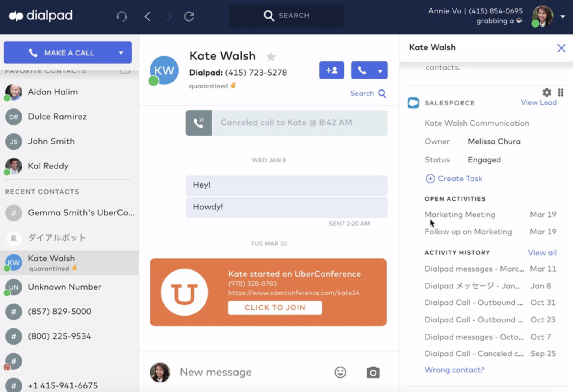Screen dimensions: 573x392
Task: Click the blocked number avatar icon
Action: pyautogui.click(x=13, y=361)
